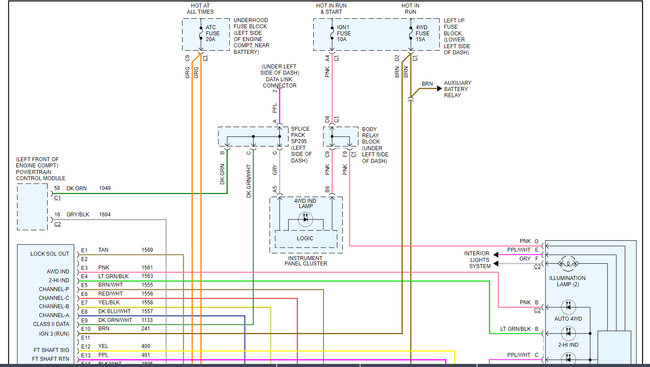The width and height of the screenshot is (650, 367).
Task: Click the DATA LINK CONNECTOR label
Action: [x=280, y=76]
